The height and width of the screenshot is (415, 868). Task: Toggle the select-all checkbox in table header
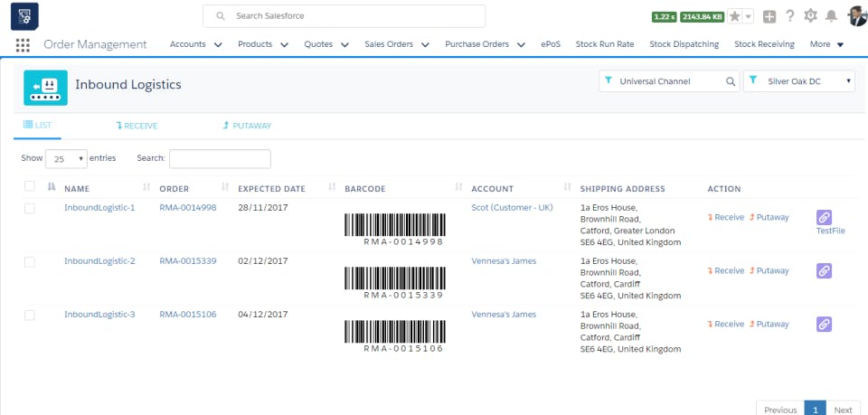click(x=30, y=186)
